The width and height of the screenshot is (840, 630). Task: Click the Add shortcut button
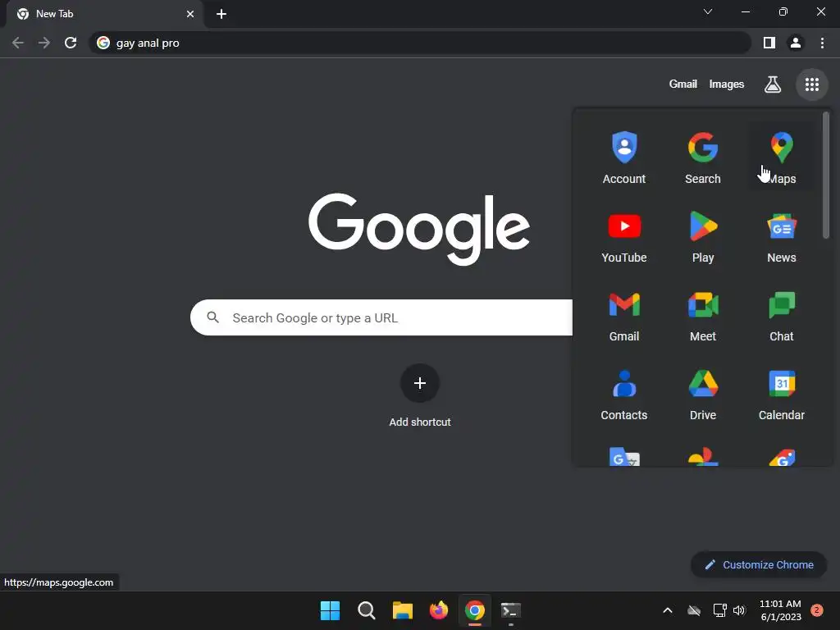(x=419, y=396)
